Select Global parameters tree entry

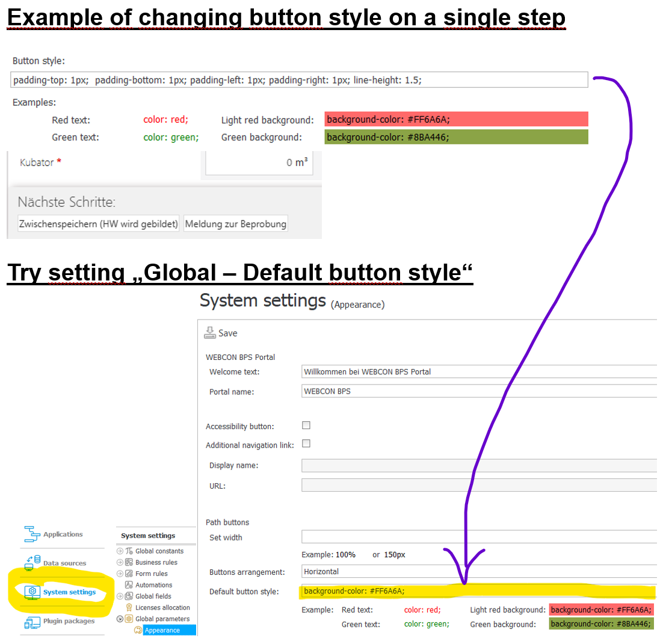pos(162,619)
